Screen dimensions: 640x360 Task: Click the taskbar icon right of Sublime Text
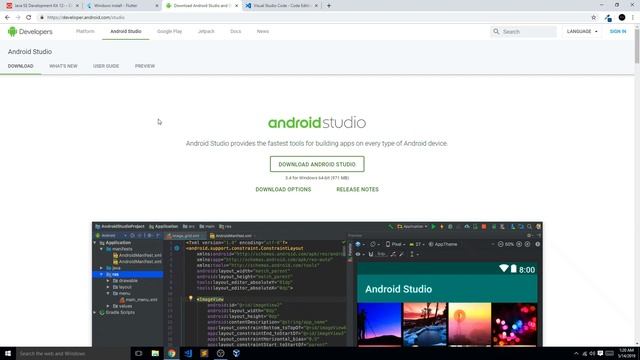220,353
